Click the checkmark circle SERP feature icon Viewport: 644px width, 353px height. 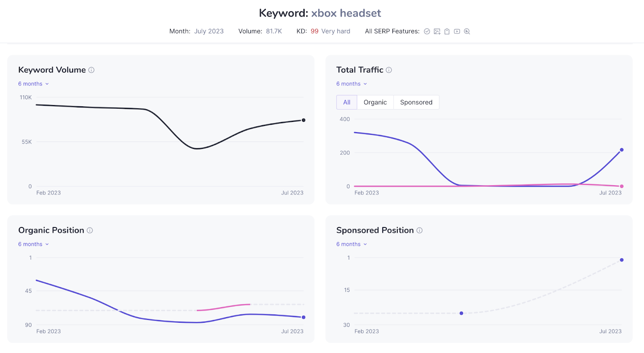click(x=427, y=31)
